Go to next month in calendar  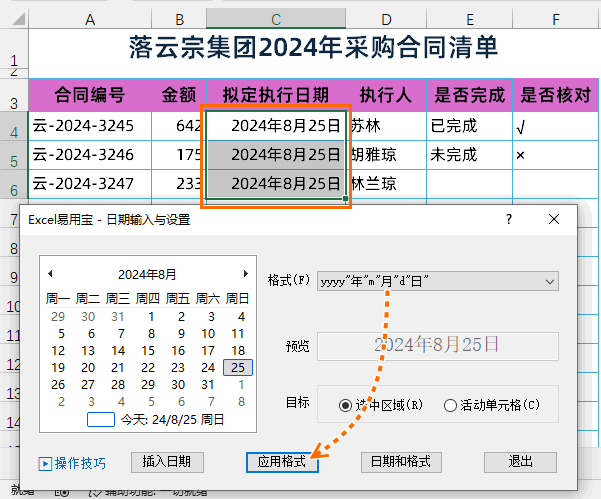pyautogui.click(x=245, y=274)
